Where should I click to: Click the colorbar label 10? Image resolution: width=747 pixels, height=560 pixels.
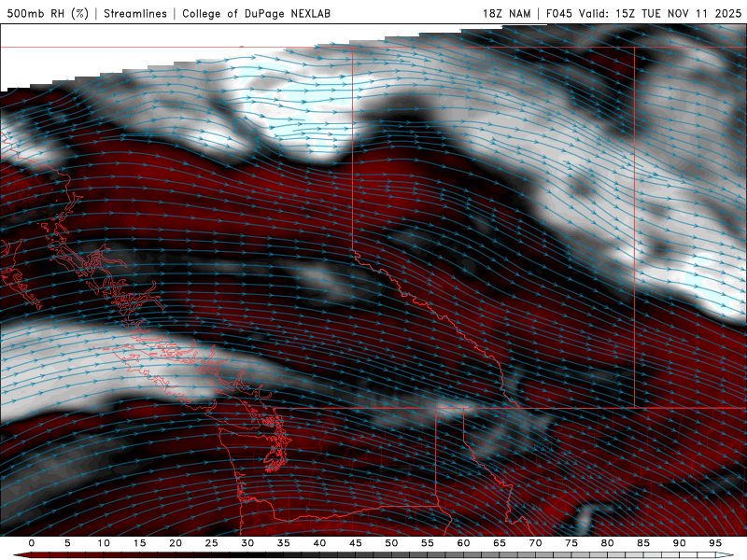tap(104, 543)
